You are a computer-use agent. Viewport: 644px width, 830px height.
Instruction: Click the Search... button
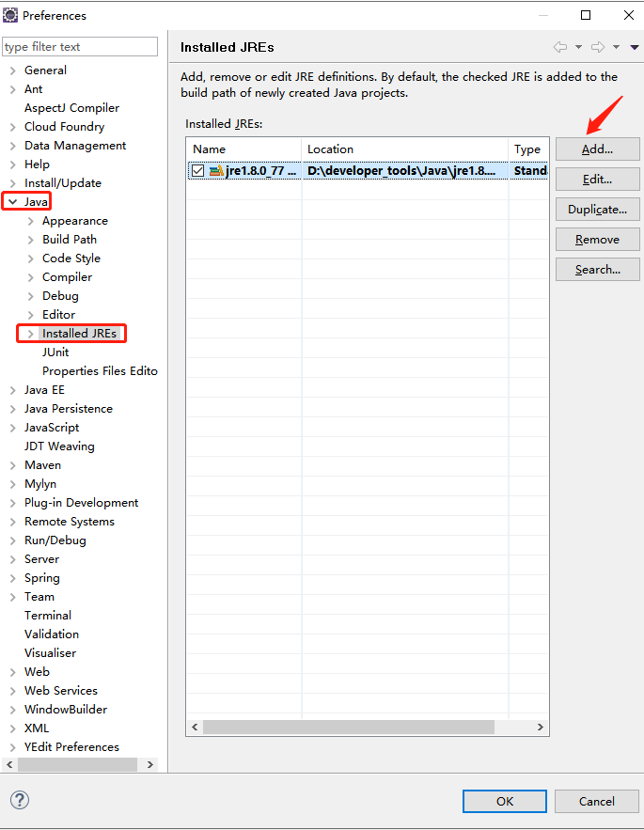point(597,270)
